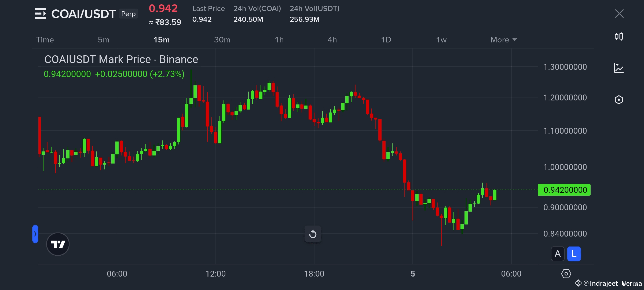Screen dimensions: 644x290
Task: Click the hexagon chart settings icon on the right
Action: (x=619, y=100)
